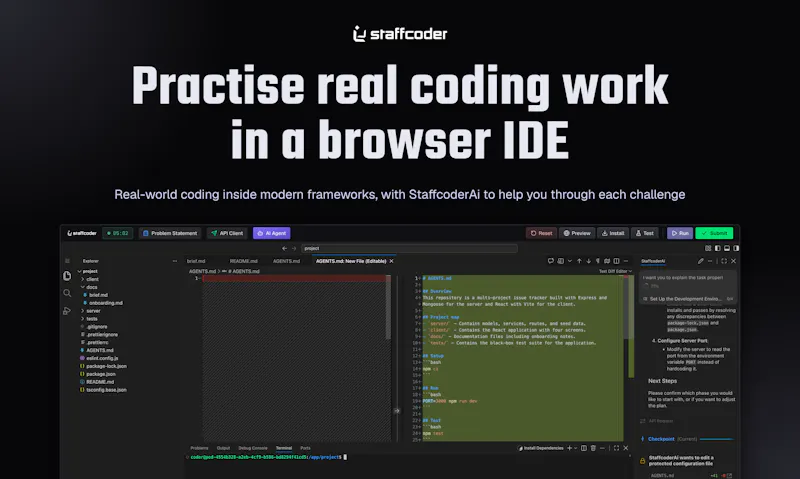This screenshot has width=800, height=479.
Task: Open the Explorer files icon in sidebar
Action: tap(67, 276)
